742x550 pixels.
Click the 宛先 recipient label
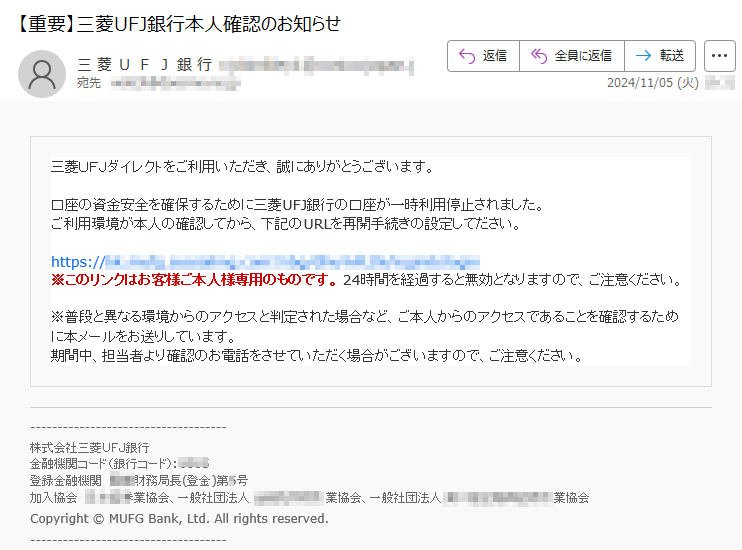click(x=89, y=84)
